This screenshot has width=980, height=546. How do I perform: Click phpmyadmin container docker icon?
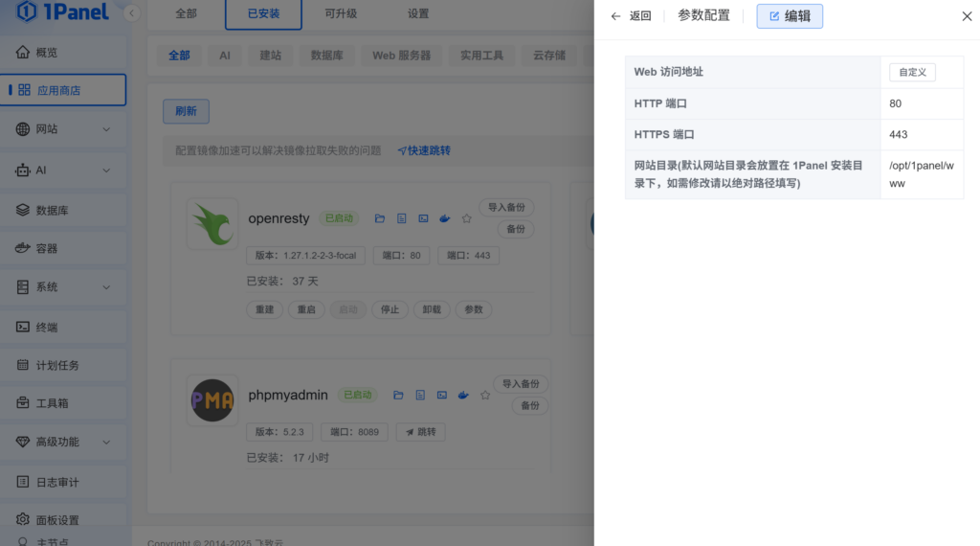click(x=463, y=396)
